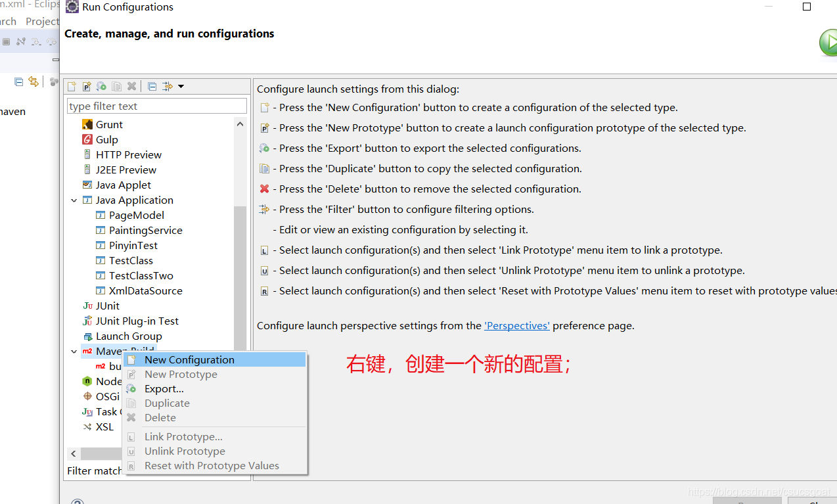This screenshot has width=837, height=504.
Task: Choose Link Prototype... in context menu
Action: coord(215,436)
